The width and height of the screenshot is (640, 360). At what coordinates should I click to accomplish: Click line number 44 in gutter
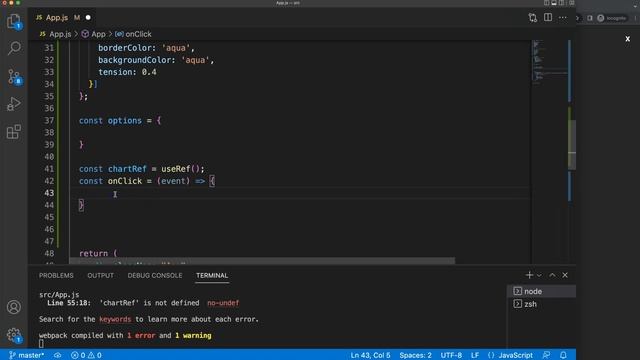point(49,205)
